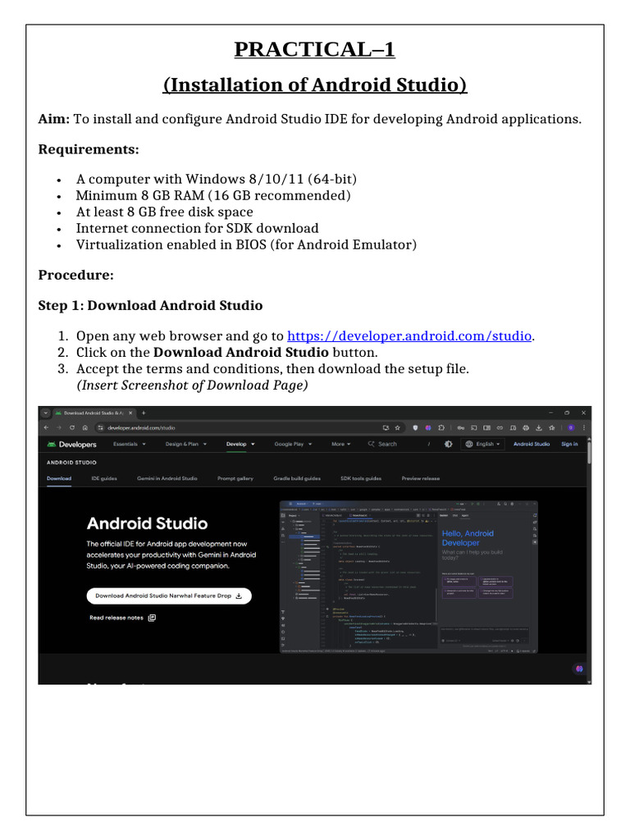This screenshot has height=840, width=630.
Task: Click the Sign in link
Action: tap(569, 444)
